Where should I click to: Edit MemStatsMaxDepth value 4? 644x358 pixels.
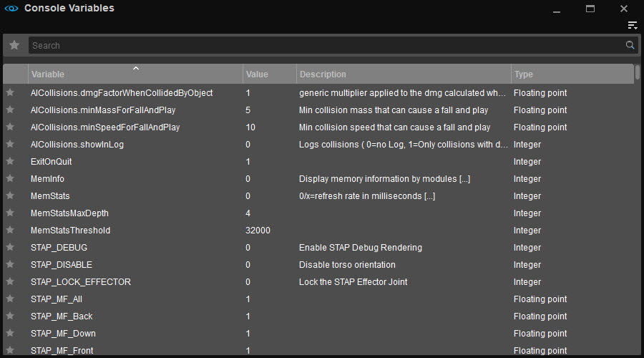pyautogui.click(x=248, y=213)
